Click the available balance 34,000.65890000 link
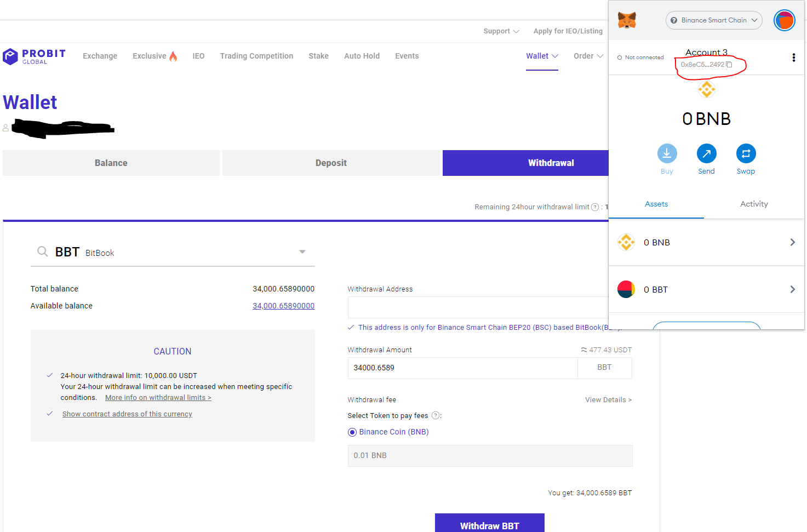 click(283, 306)
